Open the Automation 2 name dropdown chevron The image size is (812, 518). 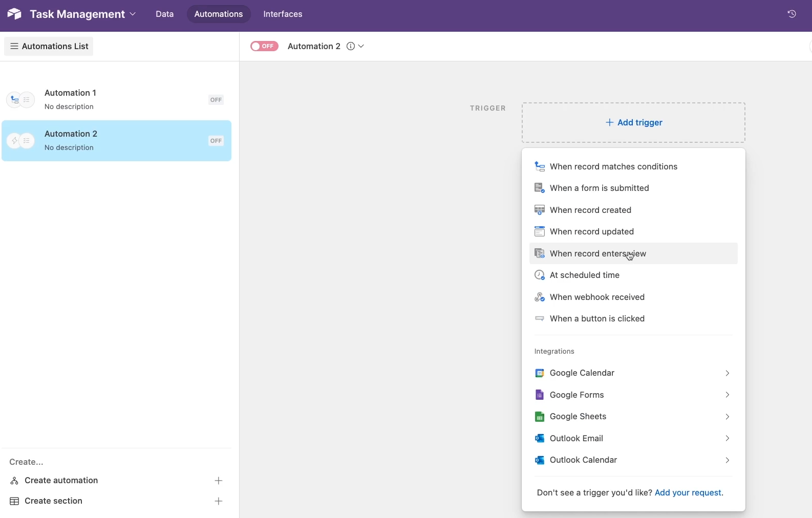coord(361,46)
